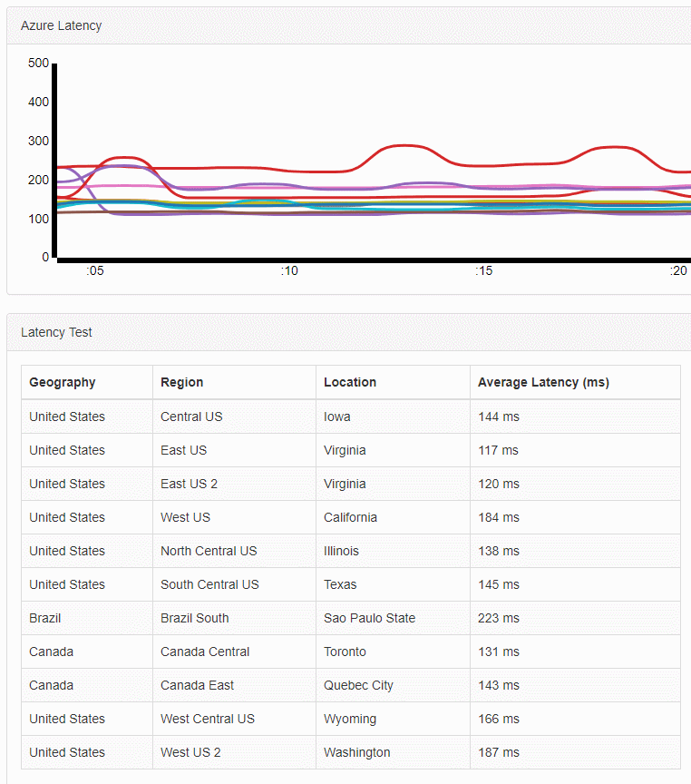The image size is (691, 784).
Task: Click the 138 ms latency value
Action: pyautogui.click(x=499, y=551)
